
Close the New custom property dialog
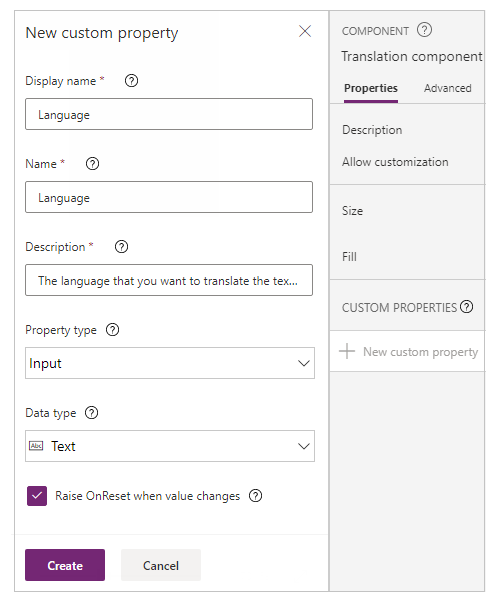[x=305, y=31]
